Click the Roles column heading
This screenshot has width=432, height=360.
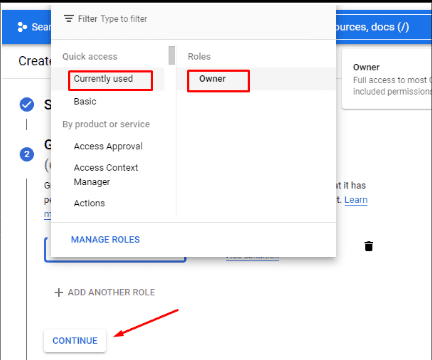(x=199, y=57)
